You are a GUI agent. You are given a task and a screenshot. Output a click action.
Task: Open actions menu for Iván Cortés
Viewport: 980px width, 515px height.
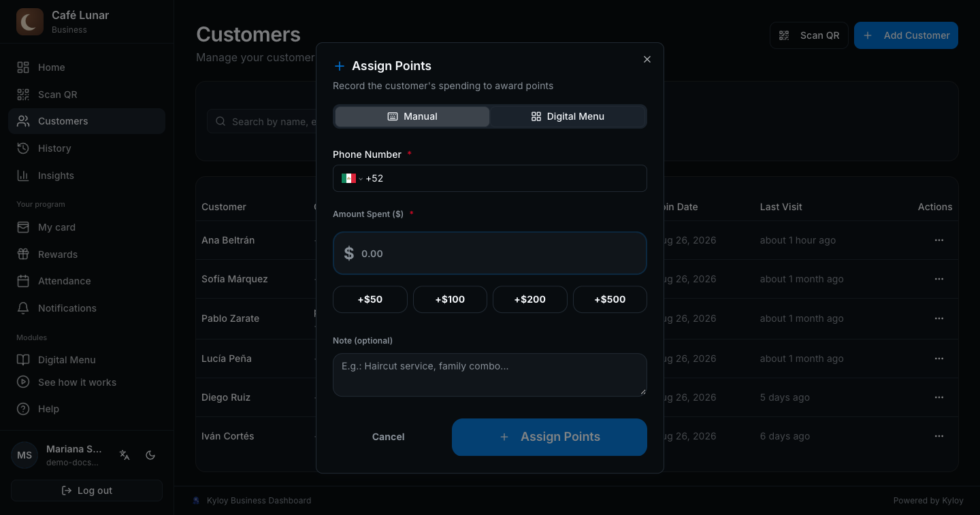tap(939, 436)
